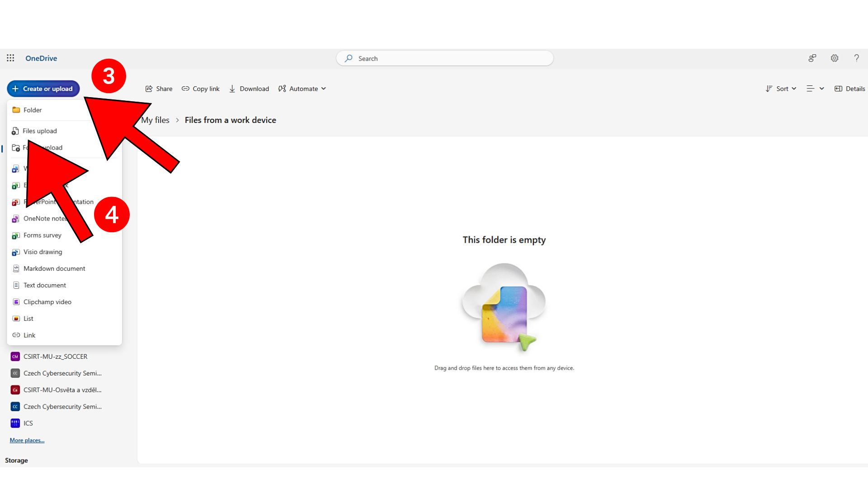
Task: Select Markdown document menu item
Action: (x=64, y=269)
